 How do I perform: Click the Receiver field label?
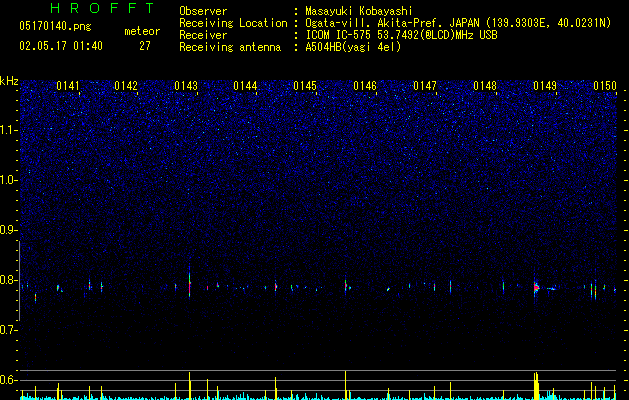[x=203, y=35]
